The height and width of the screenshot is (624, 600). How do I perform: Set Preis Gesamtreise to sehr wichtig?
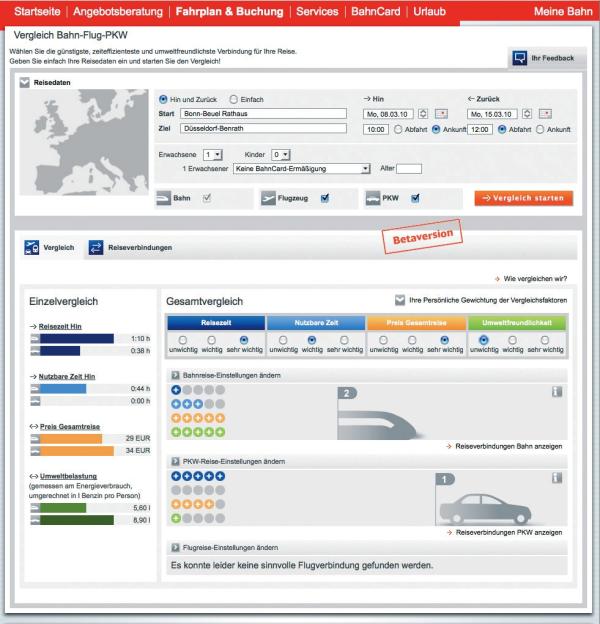(444, 340)
